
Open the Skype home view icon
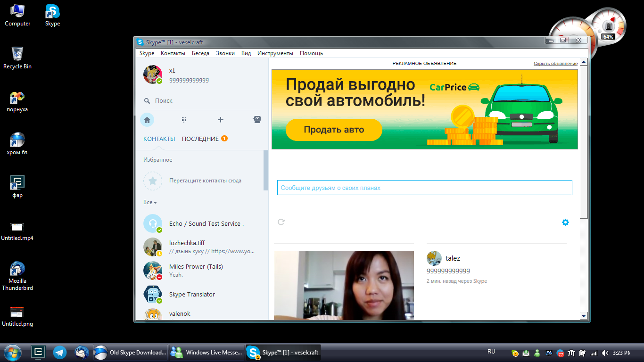tap(147, 120)
